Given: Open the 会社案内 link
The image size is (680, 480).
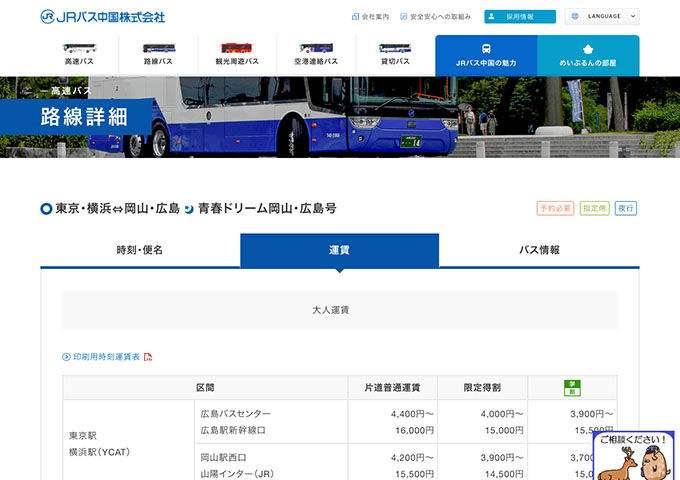Looking at the screenshot, I should point(370,17).
